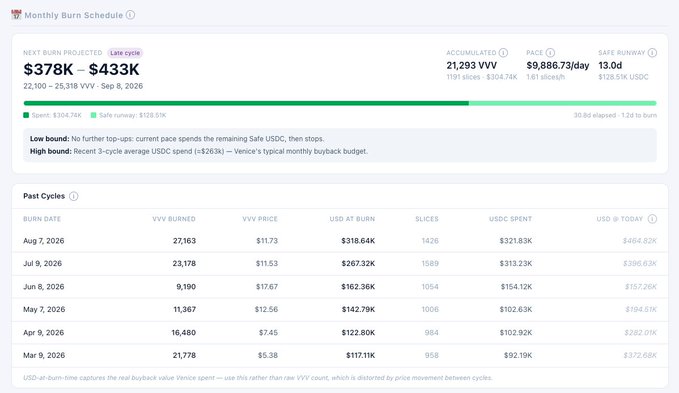679x393 pixels.
Task: Click the 1589 slices cell
Action: pos(430,263)
